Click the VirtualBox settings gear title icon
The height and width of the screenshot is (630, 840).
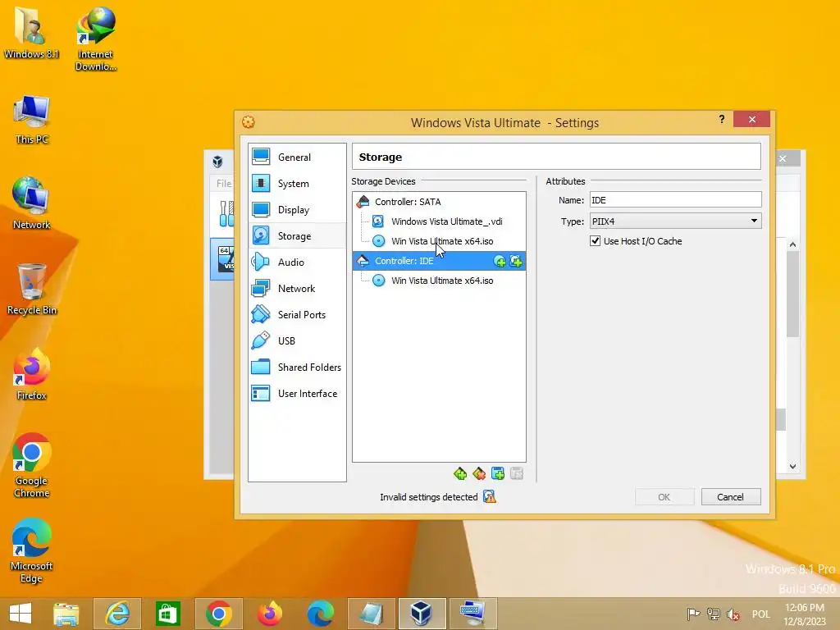[x=248, y=122]
